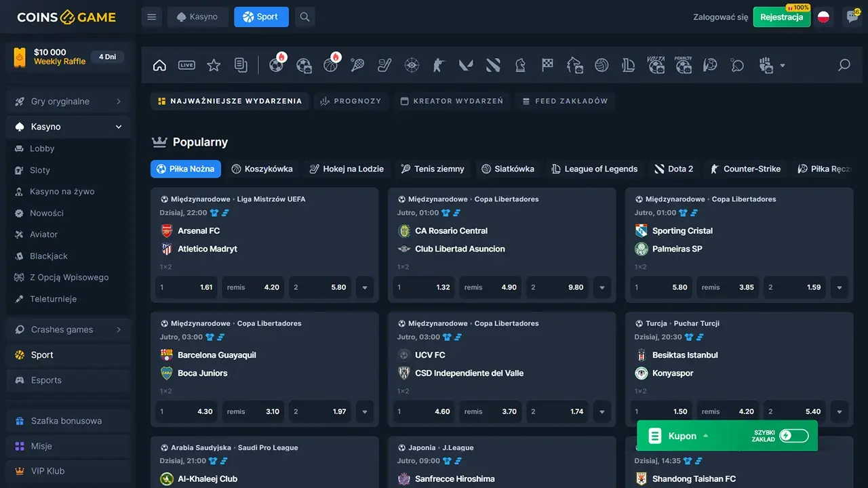Screen dimensions: 868x488
Task: Switch to the Tenis ziemny tab
Action: pos(433,169)
